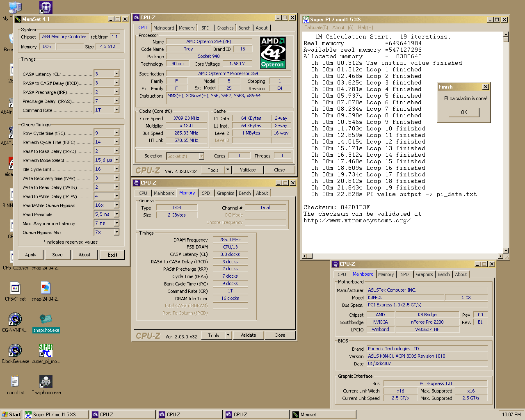Viewport: 525px width, 420px height.
Task: Click Close button in CPU-Z Memory window
Action: (x=280, y=335)
